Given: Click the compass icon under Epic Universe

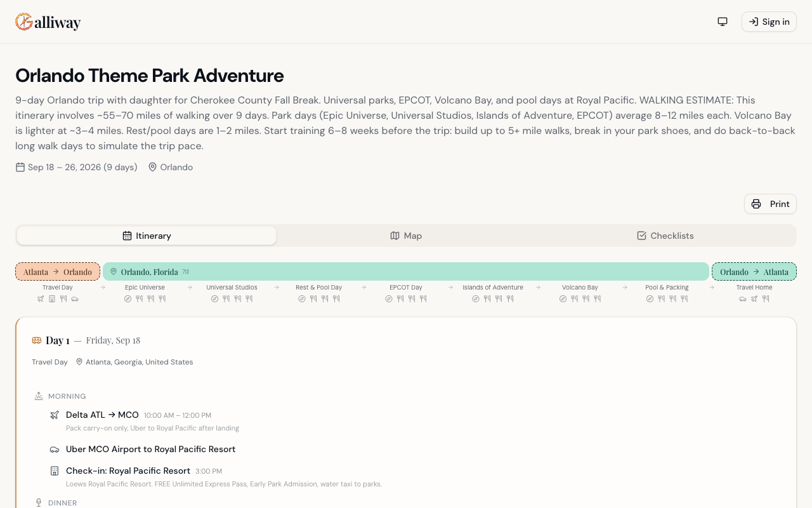Looking at the screenshot, I should (x=128, y=298).
